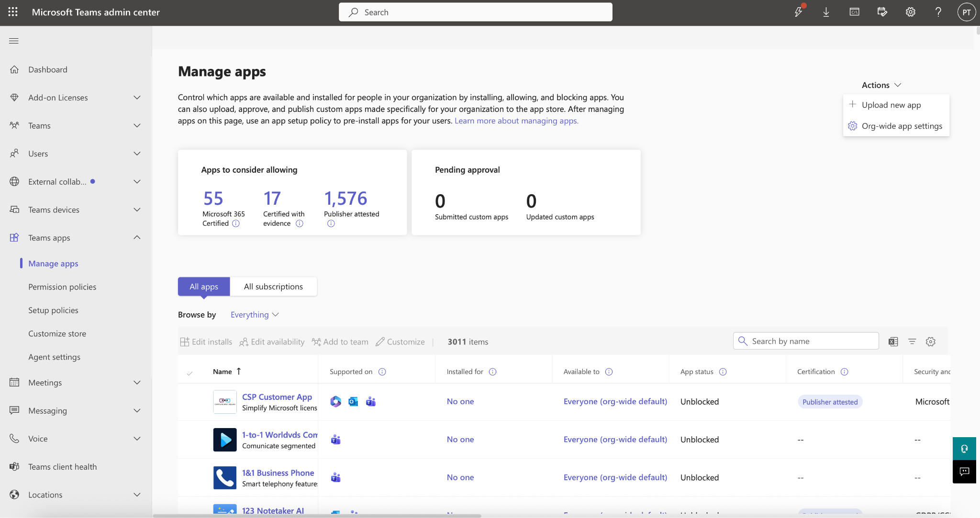
Task: Open the support headset floating button
Action: pos(964,449)
